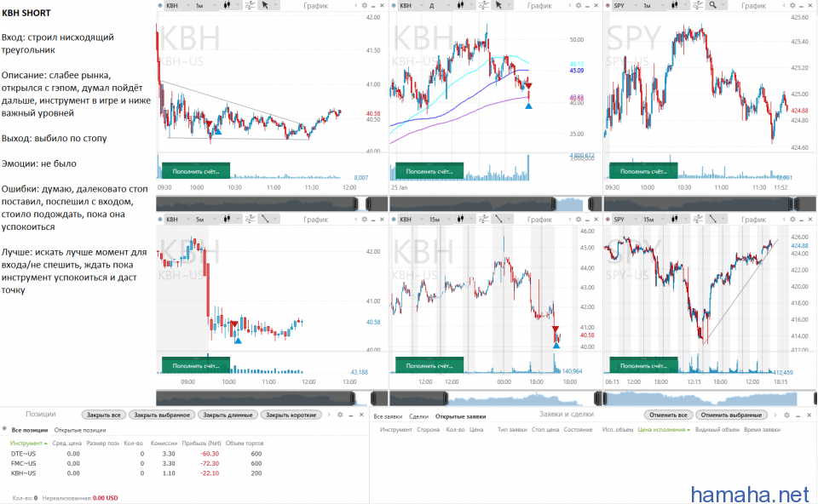The image size is (818, 504).
Task: Click Закрыть все button
Action: [103, 415]
